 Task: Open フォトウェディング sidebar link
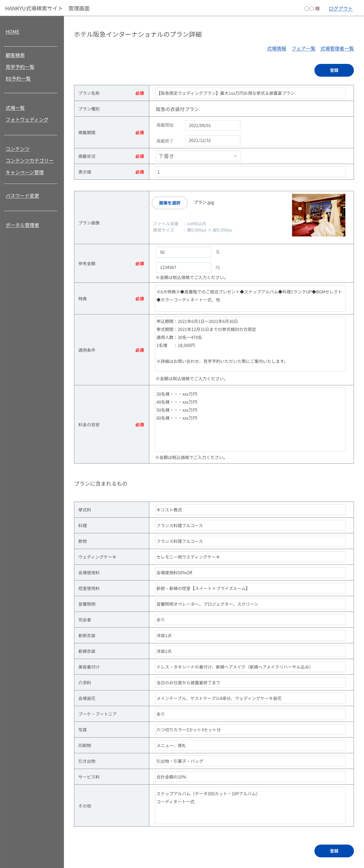pos(27,120)
